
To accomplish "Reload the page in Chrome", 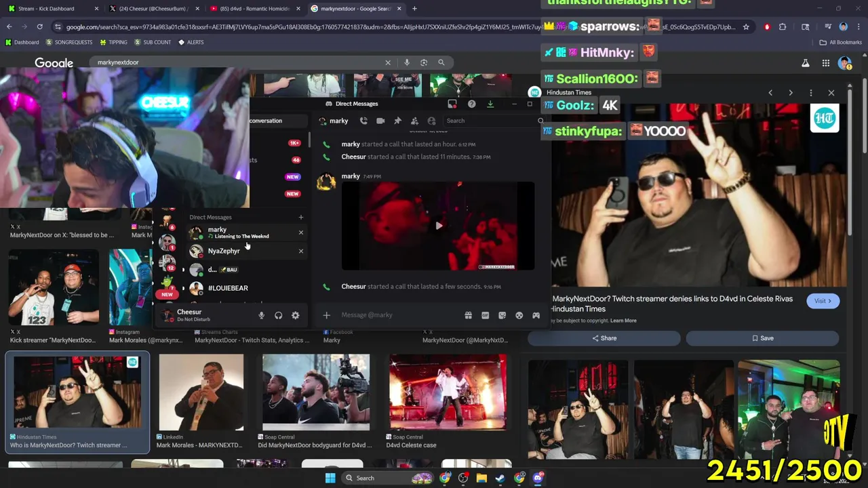I will pos(39,27).
